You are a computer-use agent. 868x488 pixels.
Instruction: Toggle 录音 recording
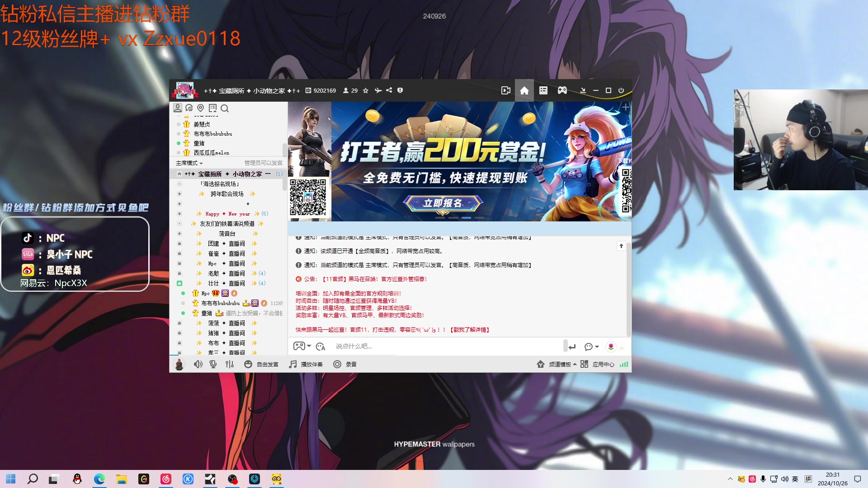[345, 364]
